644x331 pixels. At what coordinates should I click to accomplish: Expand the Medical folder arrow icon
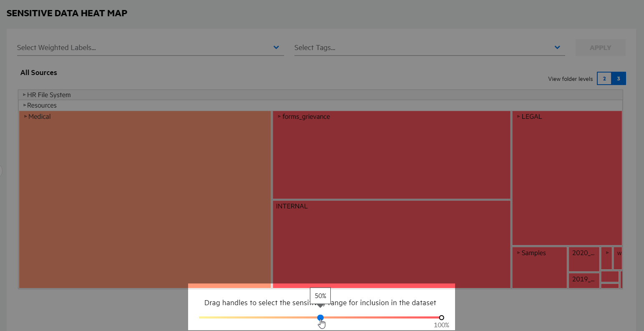pyautogui.click(x=25, y=117)
